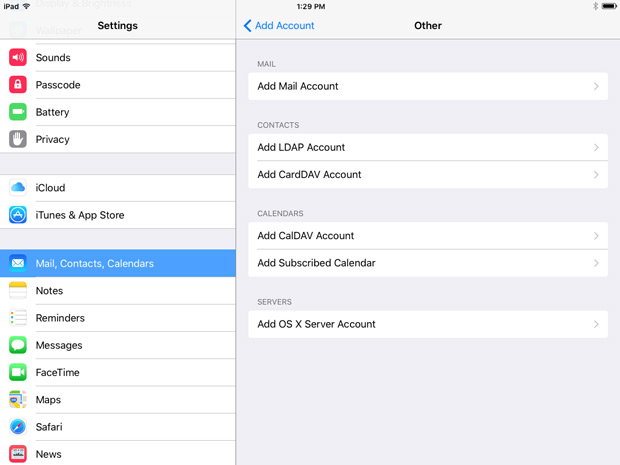Open Notes settings
The image size is (620, 465).
(x=118, y=291)
